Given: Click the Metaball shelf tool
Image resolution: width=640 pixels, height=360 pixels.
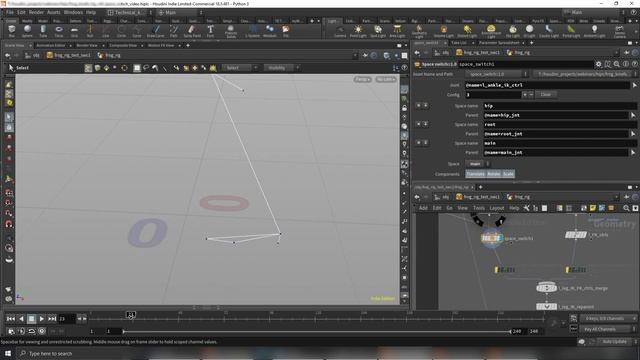Looking at the screenshot, I should 270,31.
